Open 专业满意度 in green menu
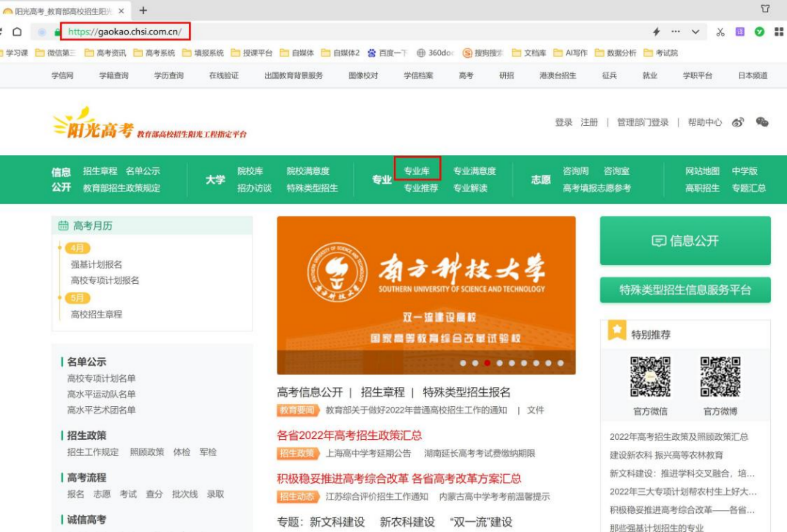 click(x=474, y=171)
